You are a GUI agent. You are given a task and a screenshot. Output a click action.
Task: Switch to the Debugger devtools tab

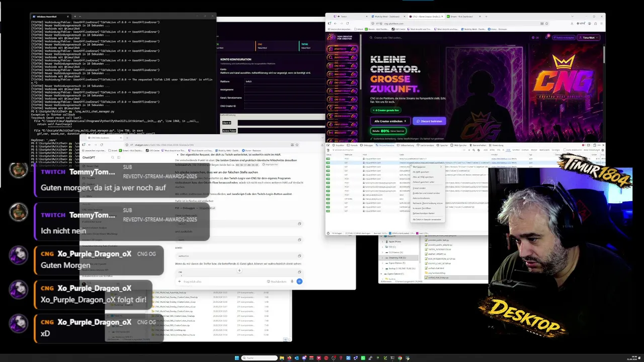pos(368,145)
